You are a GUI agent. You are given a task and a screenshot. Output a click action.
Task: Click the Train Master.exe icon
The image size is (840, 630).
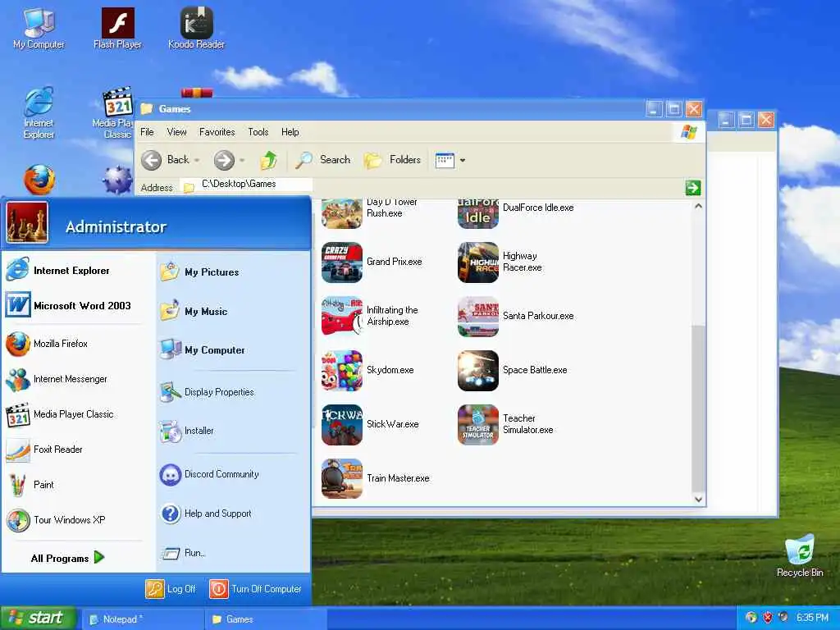click(x=342, y=478)
